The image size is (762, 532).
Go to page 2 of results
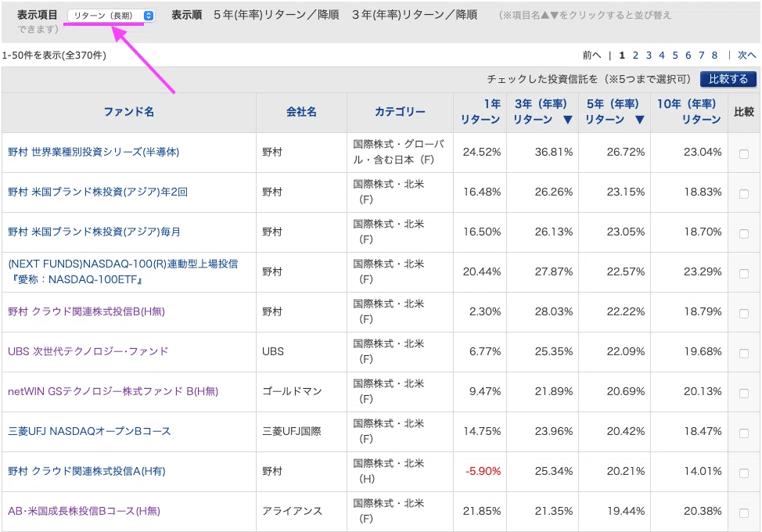pyautogui.click(x=635, y=56)
